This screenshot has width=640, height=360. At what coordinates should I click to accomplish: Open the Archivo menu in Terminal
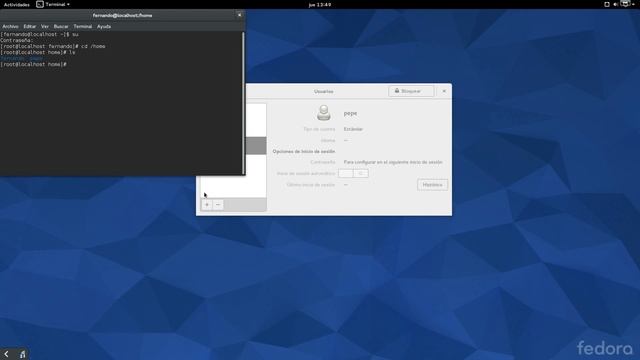click(x=11, y=26)
